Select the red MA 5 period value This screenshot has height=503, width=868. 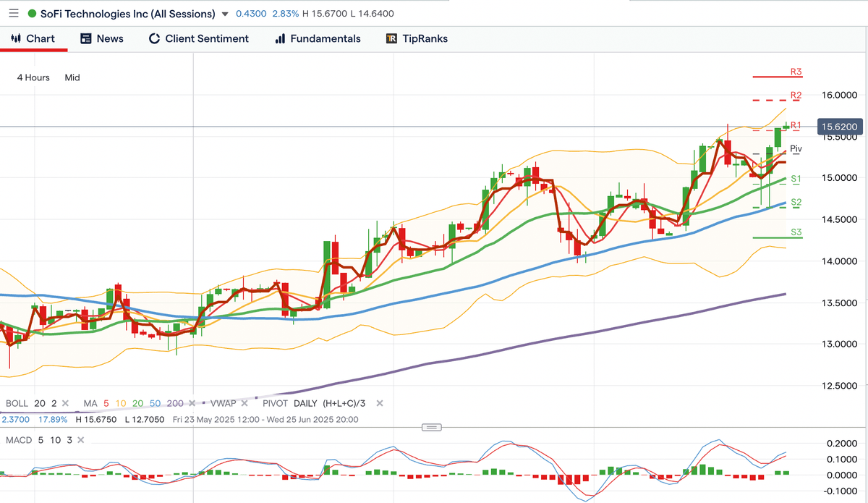coord(106,403)
